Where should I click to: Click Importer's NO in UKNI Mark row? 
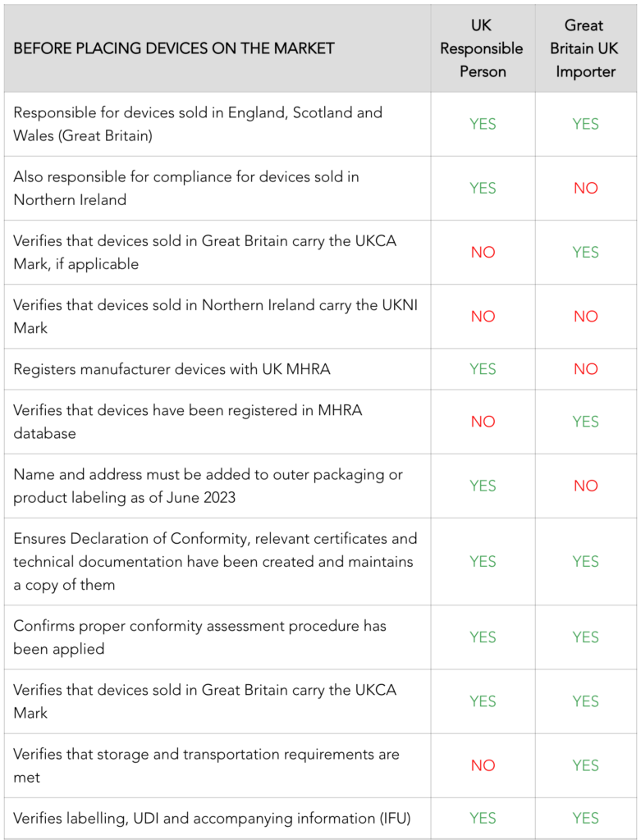[x=585, y=316]
